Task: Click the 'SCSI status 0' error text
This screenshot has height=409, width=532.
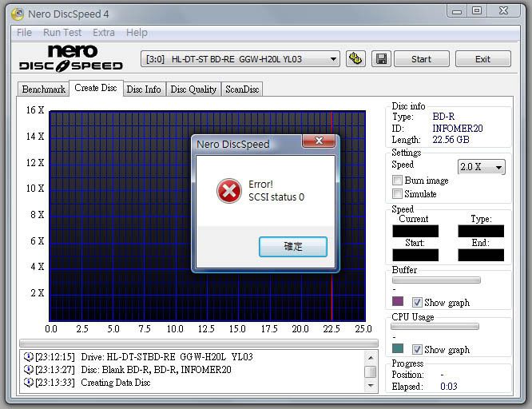Action: (276, 197)
